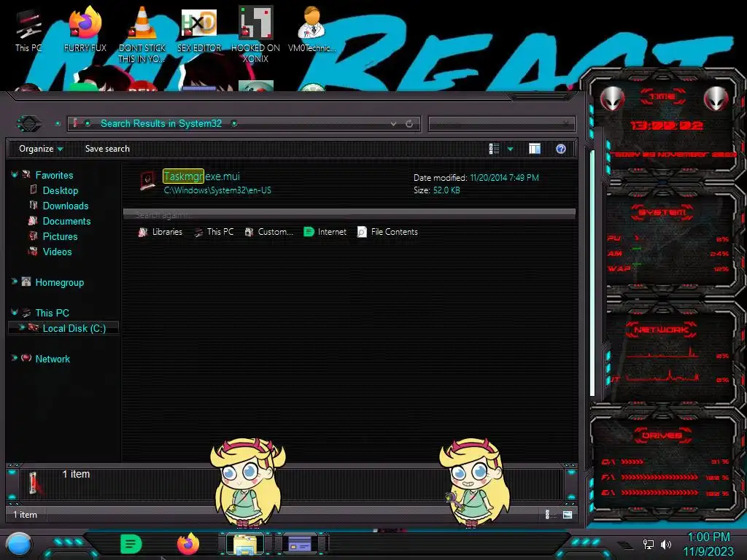
Task: Open the VLC cone desktop shortcut
Action: pyautogui.click(x=142, y=34)
